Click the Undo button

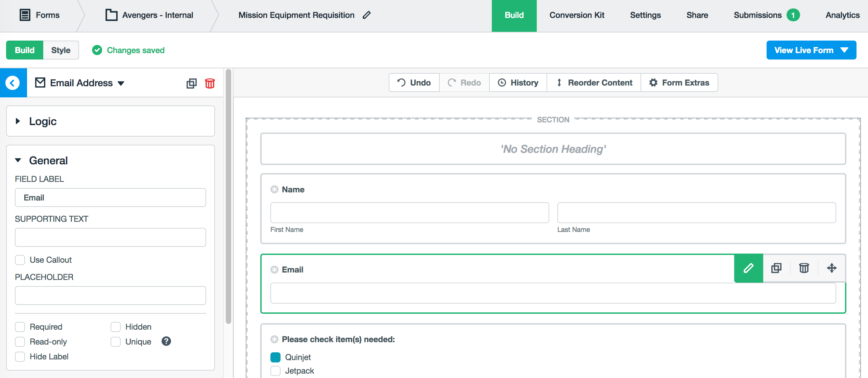(x=414, y=82)
